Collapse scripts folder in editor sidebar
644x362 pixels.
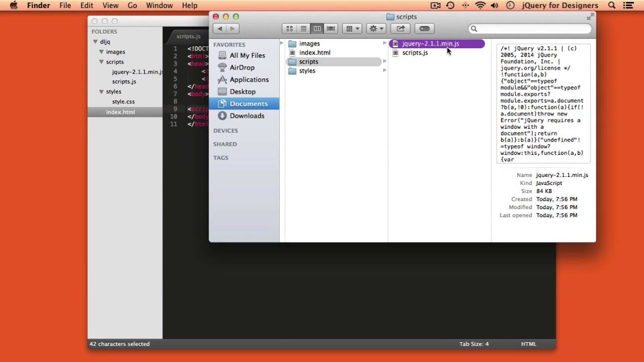pyautogui.click(x=101, y=62)
